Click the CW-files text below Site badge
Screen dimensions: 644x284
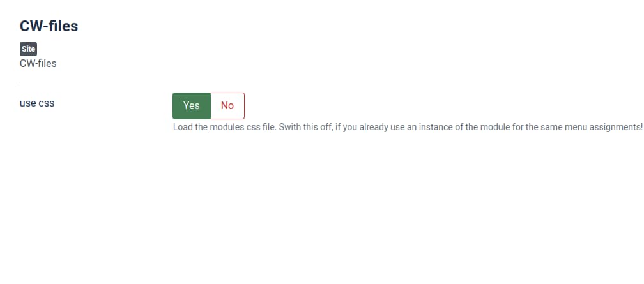coord(38,63)
